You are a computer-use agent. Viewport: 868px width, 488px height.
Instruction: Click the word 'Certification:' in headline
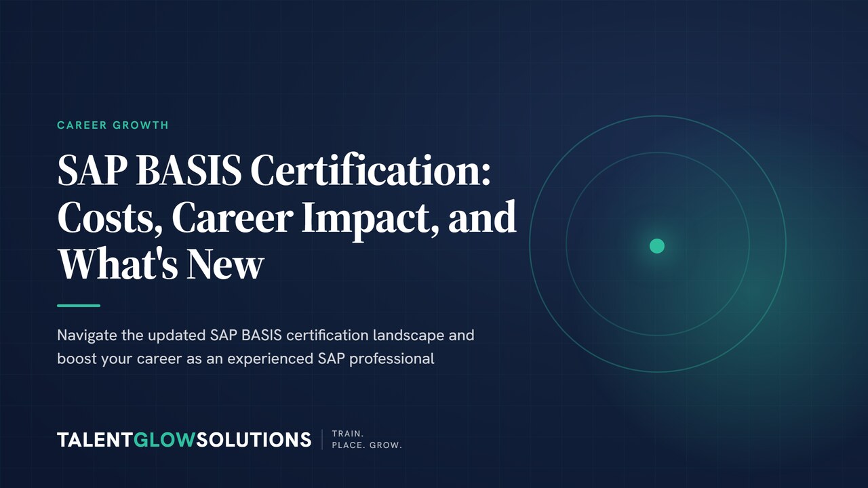pos(370,172)
